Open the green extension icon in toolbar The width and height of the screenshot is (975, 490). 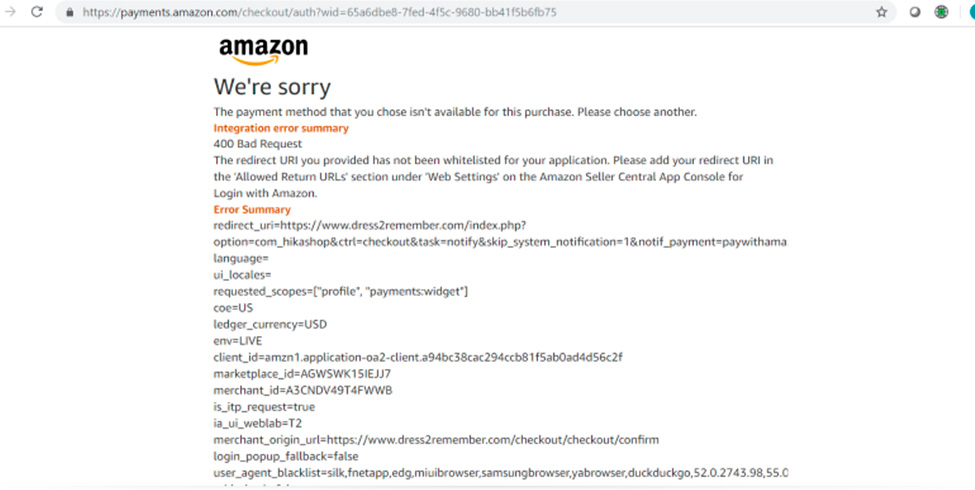point(941,13)
